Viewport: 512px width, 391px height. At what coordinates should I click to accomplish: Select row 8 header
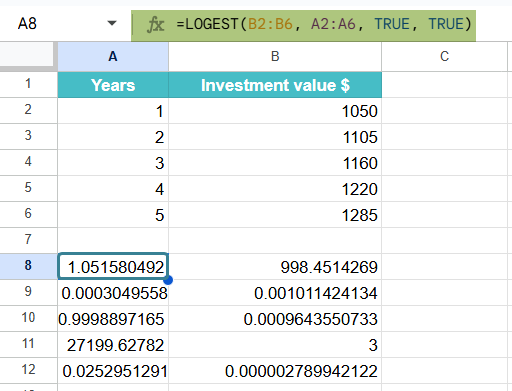click(28, 266)
